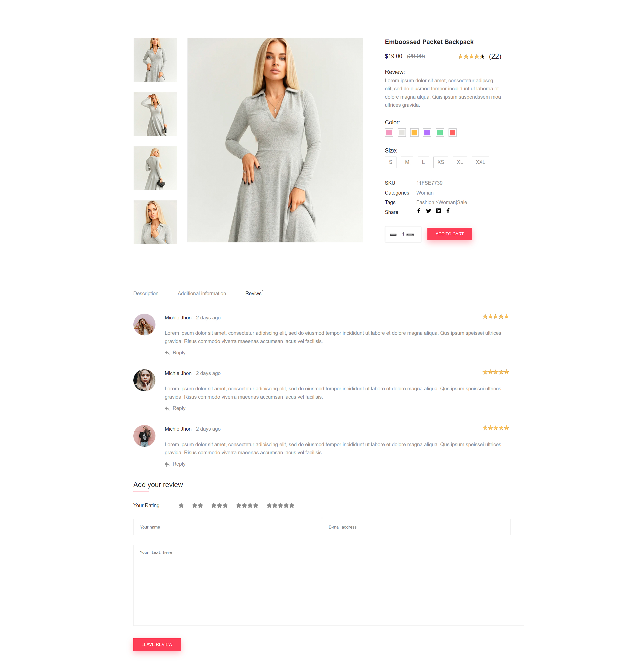Share the product on LinkedIn

point(438,211)
